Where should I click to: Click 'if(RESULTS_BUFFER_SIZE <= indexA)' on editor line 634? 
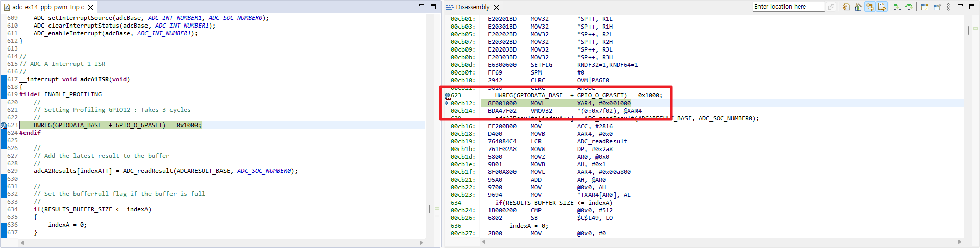(92, 209)
